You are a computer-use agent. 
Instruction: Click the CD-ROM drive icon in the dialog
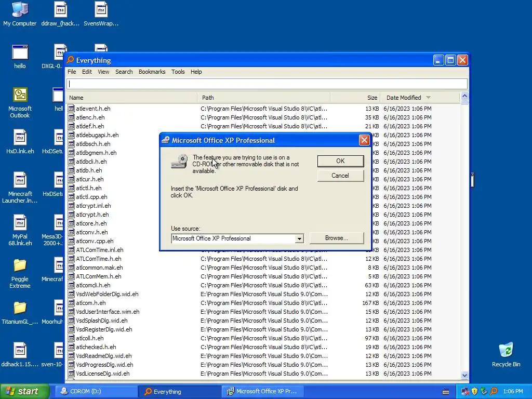[x=179, y=161]
